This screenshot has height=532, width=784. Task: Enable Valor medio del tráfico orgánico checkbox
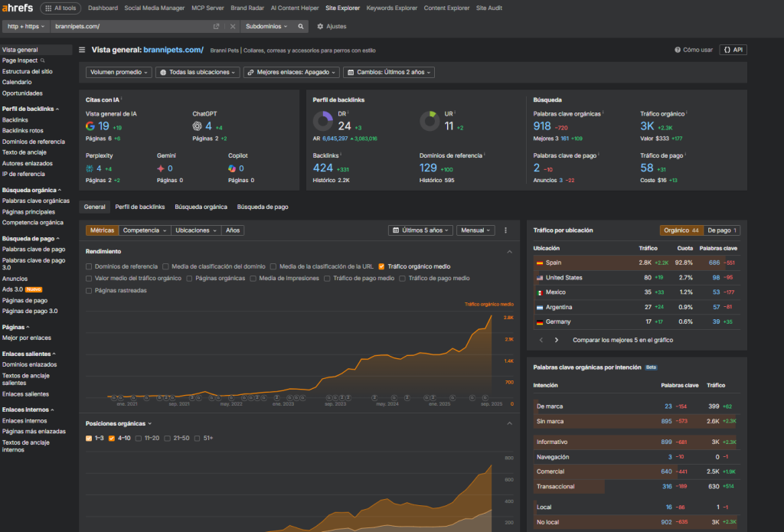tap(89, 279)
